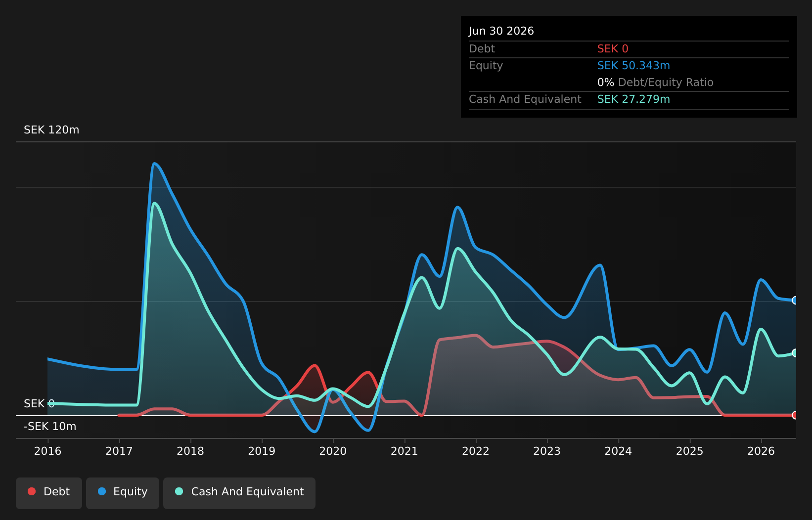Click the 2022 x-axis label
Viewport: 812px width, 520px height.
(476, 451)
